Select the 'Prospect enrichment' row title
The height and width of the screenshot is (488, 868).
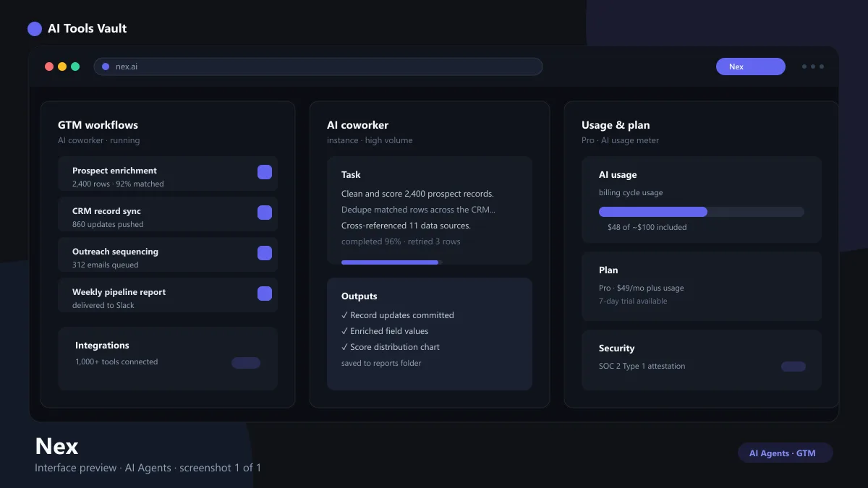point(114,171)
